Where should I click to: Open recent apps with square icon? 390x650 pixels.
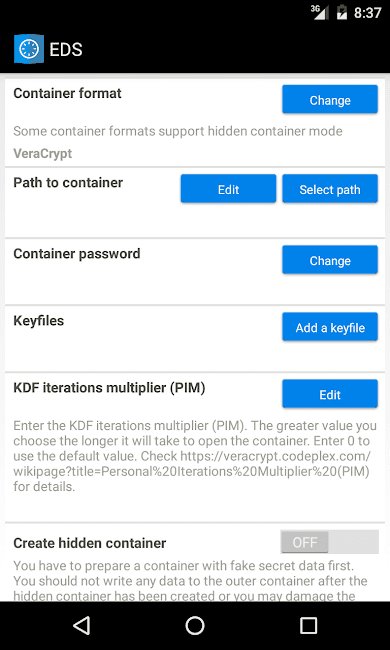coord(308,626)
